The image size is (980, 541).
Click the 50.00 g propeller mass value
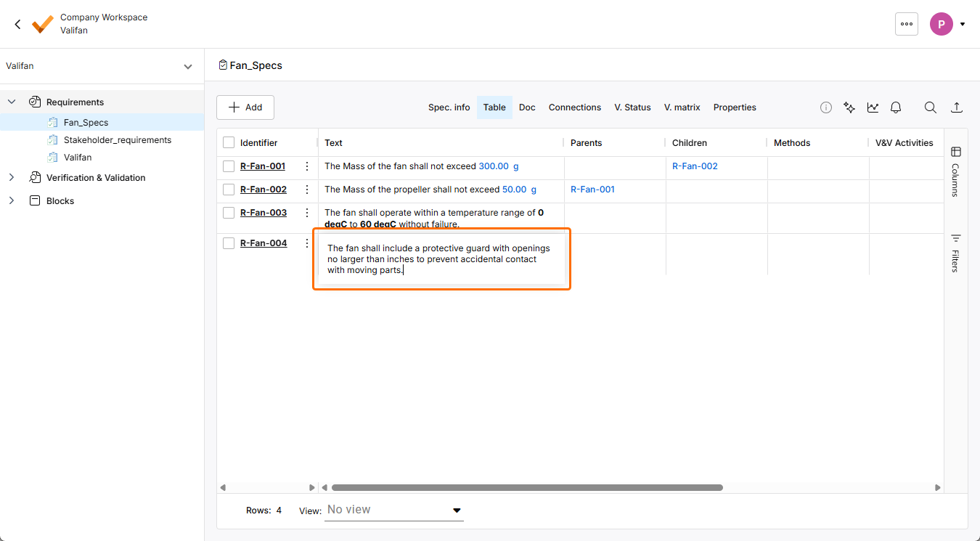(x=519, y=190)
